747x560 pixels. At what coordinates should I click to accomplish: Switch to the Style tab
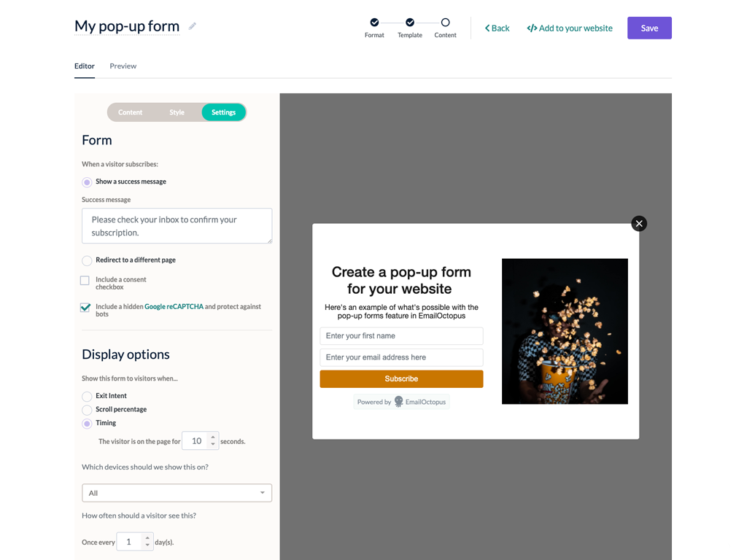pos(177,112)
